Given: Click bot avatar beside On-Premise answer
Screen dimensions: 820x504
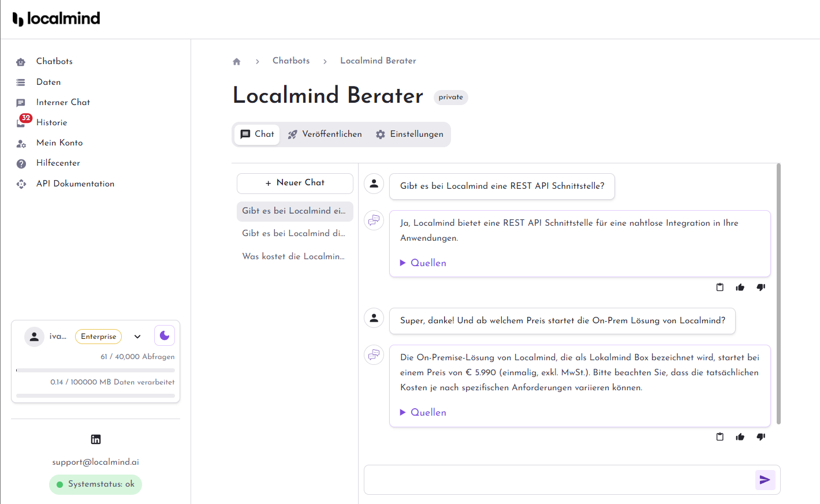Looking at the screenshot, I should pyautogui.click(x=374, y=354).
